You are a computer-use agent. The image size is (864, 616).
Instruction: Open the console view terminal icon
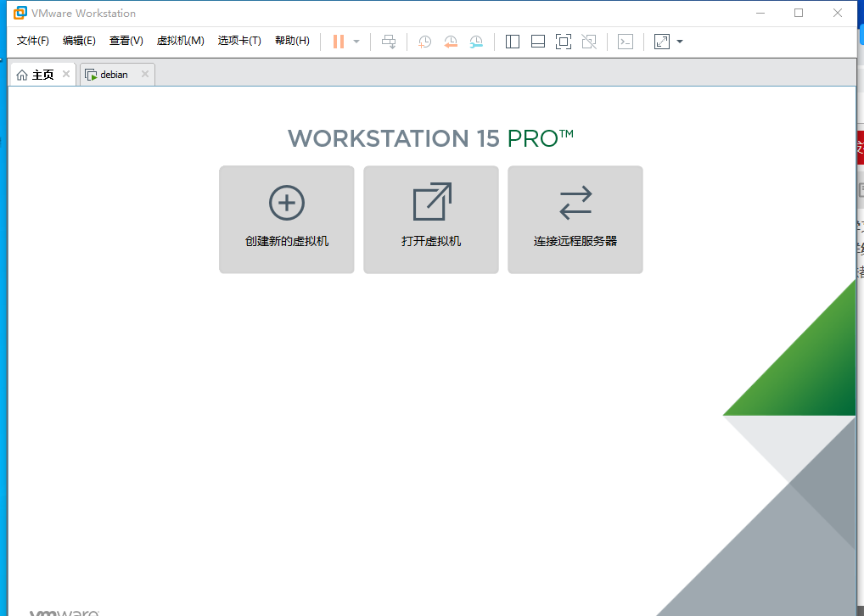626,42
